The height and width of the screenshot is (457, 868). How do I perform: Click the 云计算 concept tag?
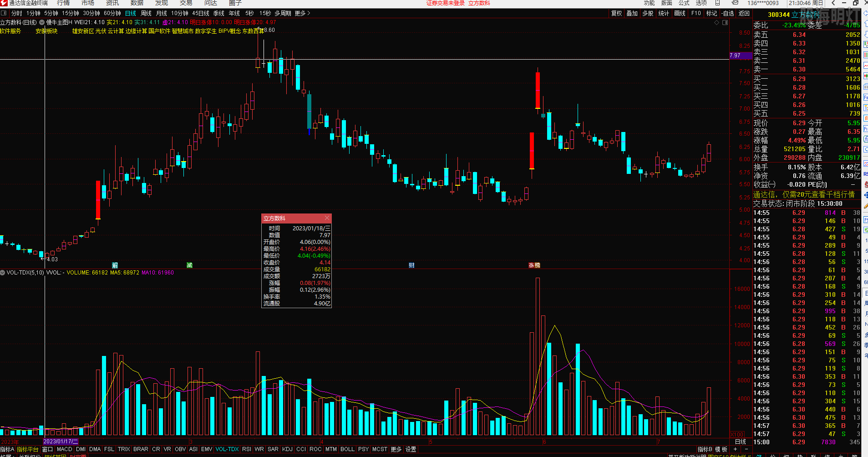pyautogui.click(x=116, y=31)
